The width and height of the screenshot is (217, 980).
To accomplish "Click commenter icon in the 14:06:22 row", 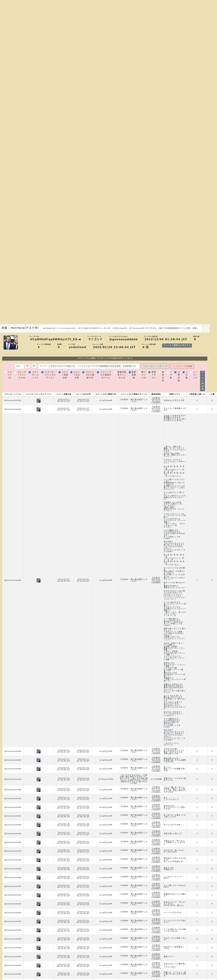I will pos(39,851).
